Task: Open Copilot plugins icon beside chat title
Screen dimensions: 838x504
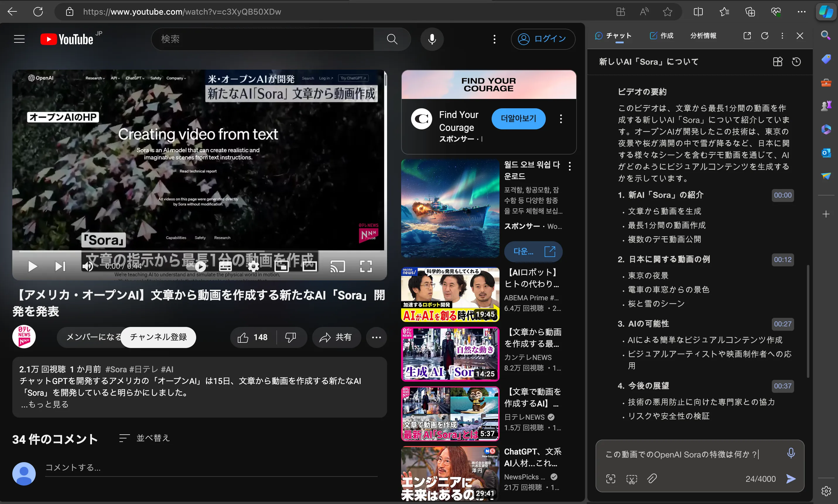Action: pos(777,61)
